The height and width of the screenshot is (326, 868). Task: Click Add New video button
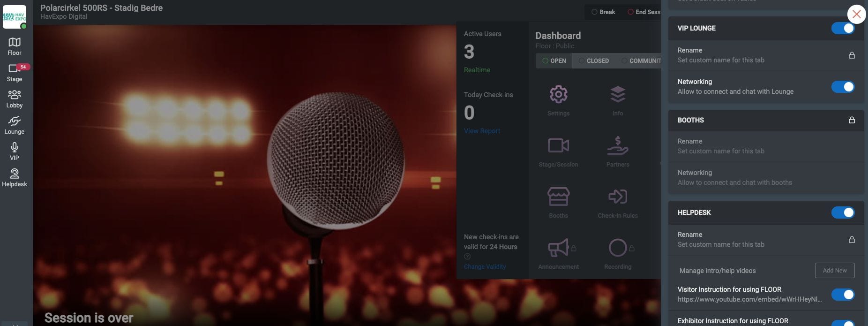coord(835,270)
